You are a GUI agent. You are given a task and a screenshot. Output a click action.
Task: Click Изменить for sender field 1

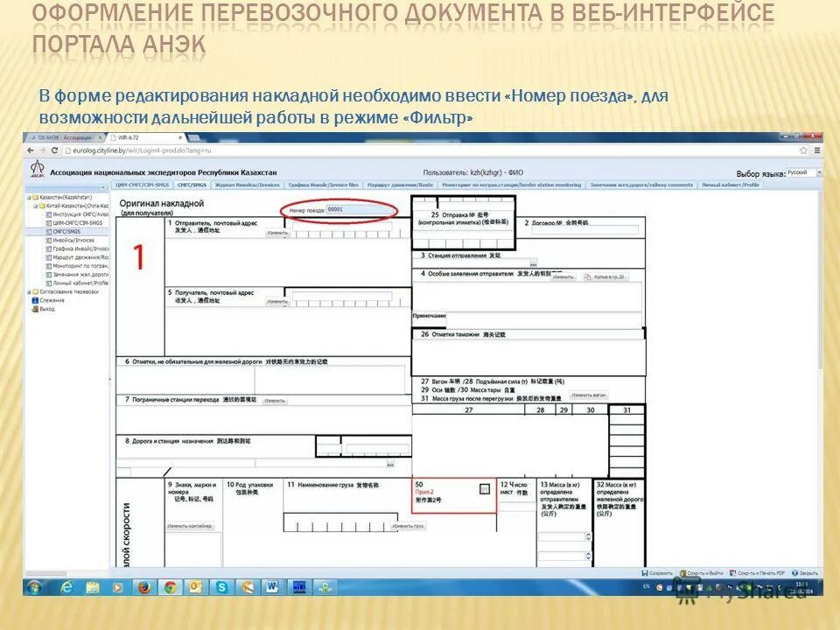277,233
